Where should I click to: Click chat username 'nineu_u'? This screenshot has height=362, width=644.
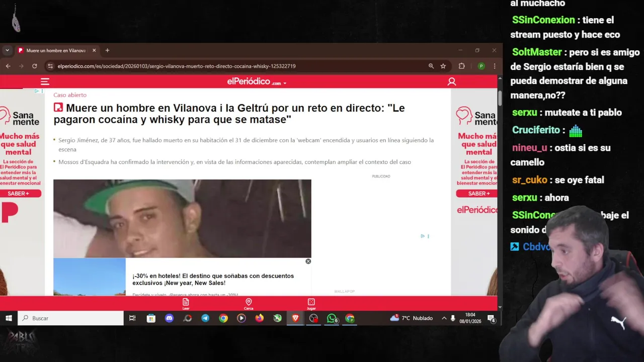pyautogui.click(x=529, y=148)
